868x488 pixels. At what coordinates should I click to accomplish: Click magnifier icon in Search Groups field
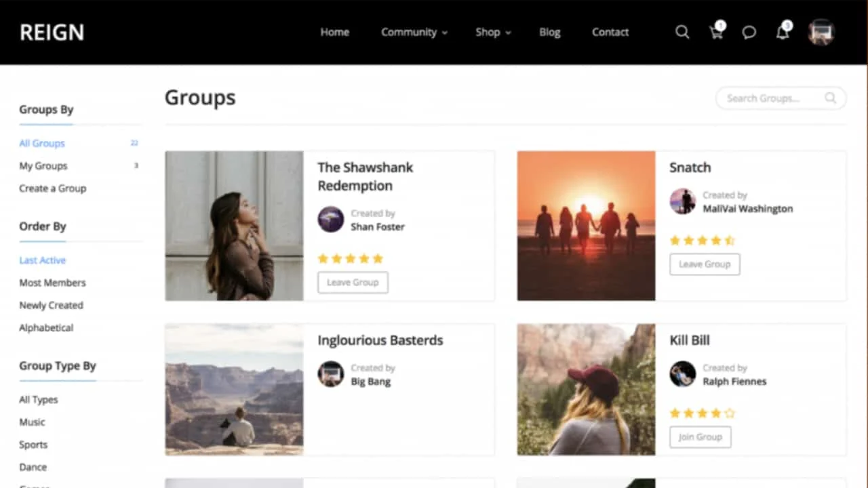830,98
